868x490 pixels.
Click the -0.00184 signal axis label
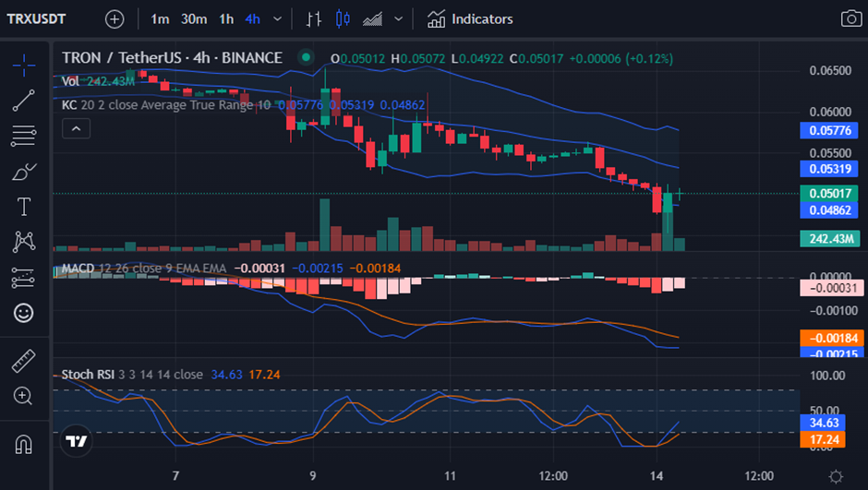point(831,338)
